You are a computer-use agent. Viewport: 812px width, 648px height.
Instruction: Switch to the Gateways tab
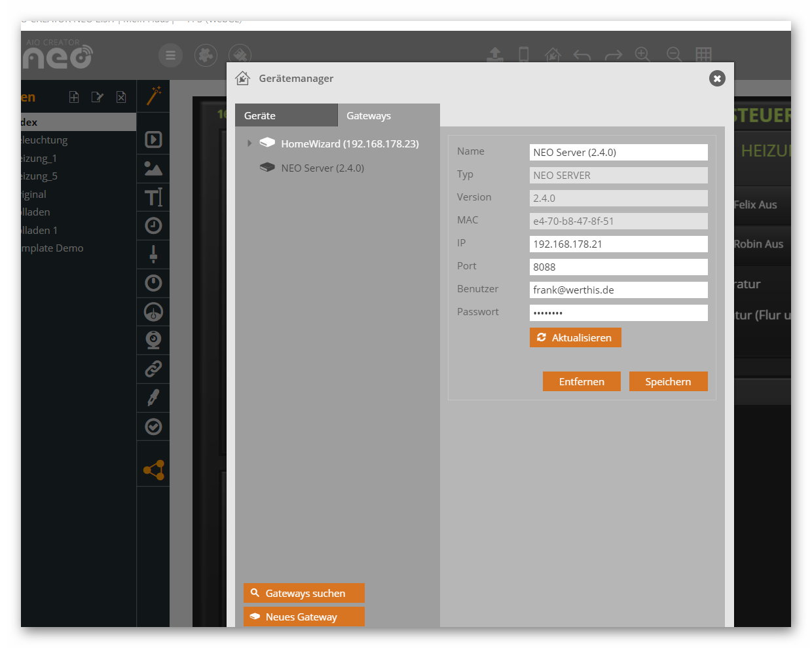[388, 115]
